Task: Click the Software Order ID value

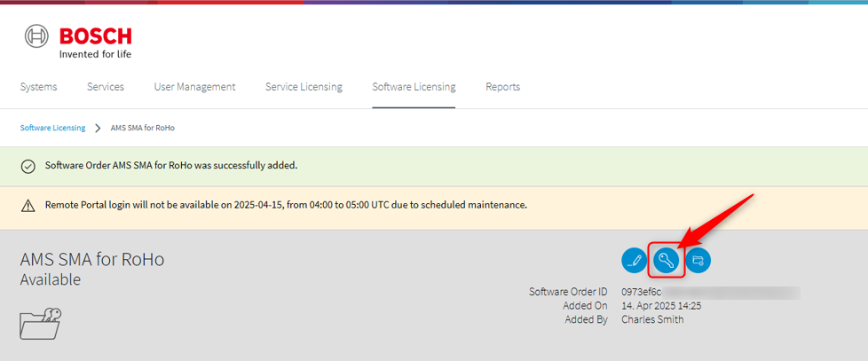Action: click(x=711, y=292)
